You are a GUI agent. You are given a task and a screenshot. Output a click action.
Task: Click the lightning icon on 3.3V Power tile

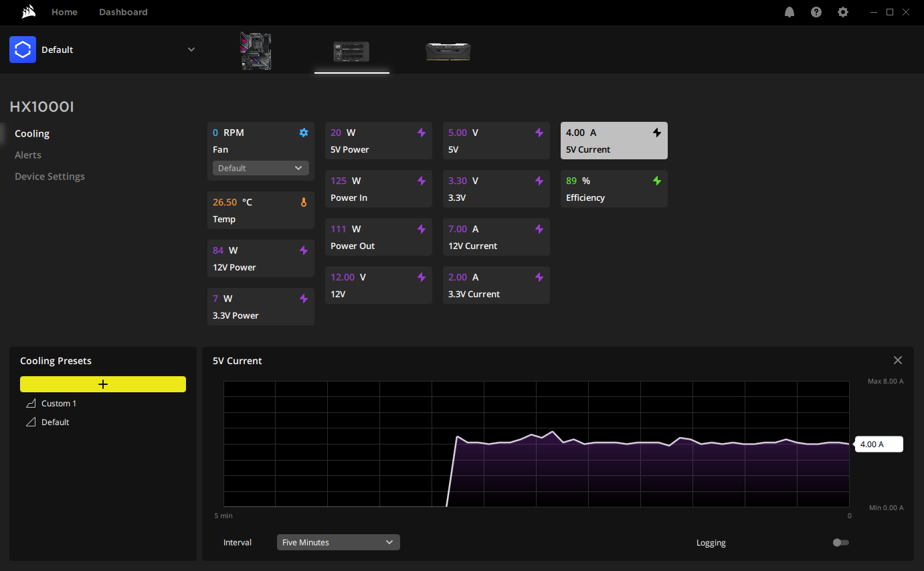304,299
